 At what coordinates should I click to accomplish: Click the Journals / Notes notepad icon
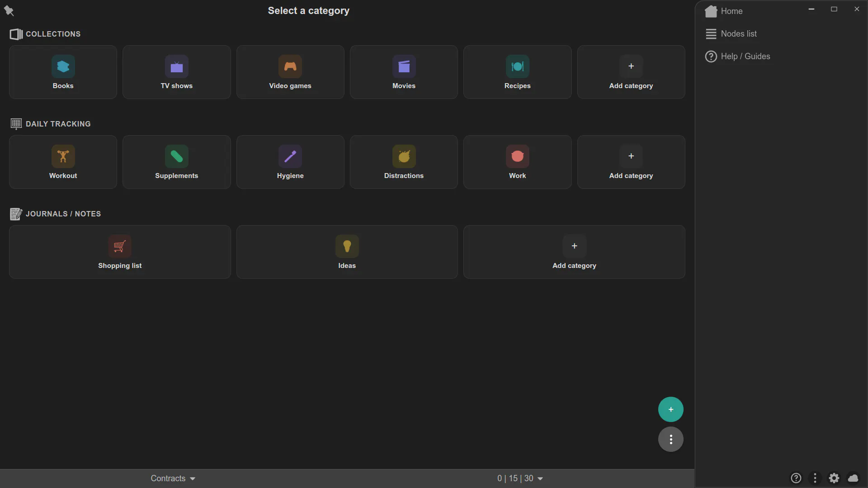point(16,214)
